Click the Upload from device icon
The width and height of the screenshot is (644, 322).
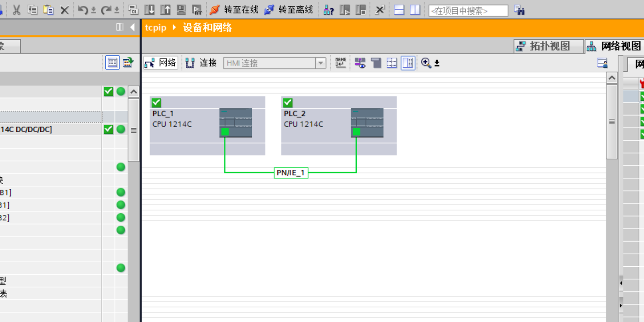pyautogui.click(x=166, y=10)
